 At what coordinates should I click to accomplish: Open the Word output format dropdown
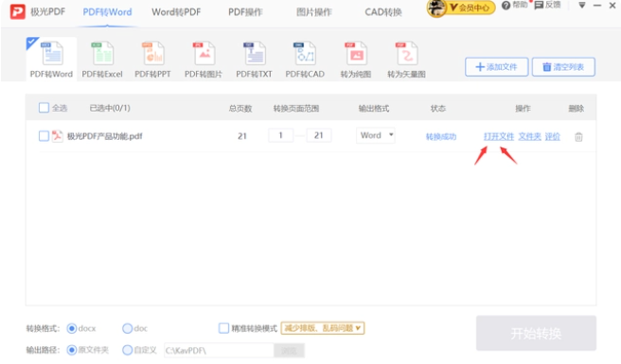(376, 135)
